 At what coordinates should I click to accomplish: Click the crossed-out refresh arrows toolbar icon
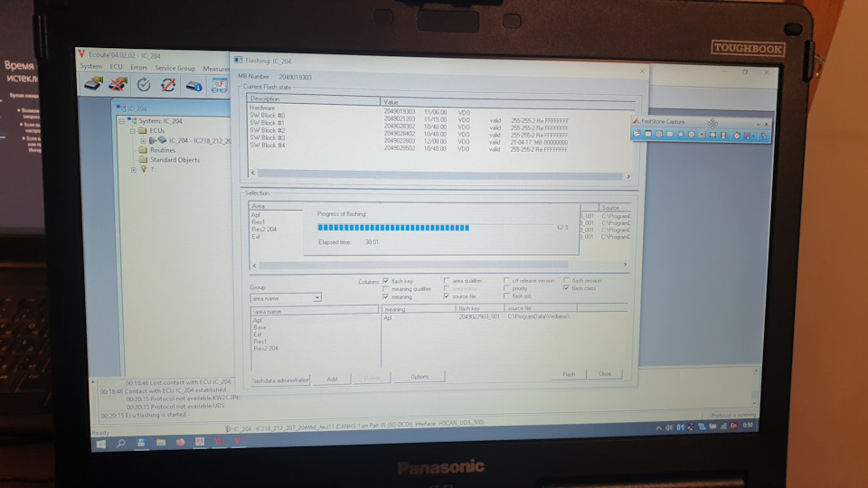pyautogui.click(x=168, y=85)
